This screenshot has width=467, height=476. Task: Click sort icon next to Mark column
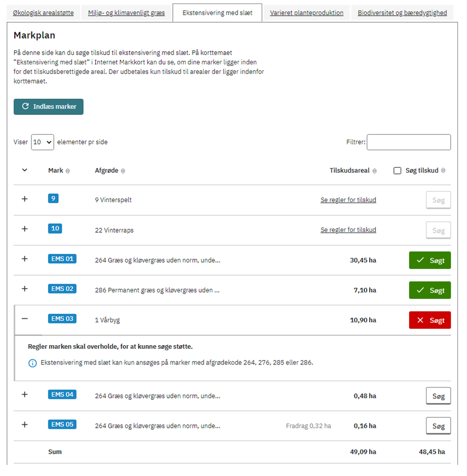coord(68,171)
